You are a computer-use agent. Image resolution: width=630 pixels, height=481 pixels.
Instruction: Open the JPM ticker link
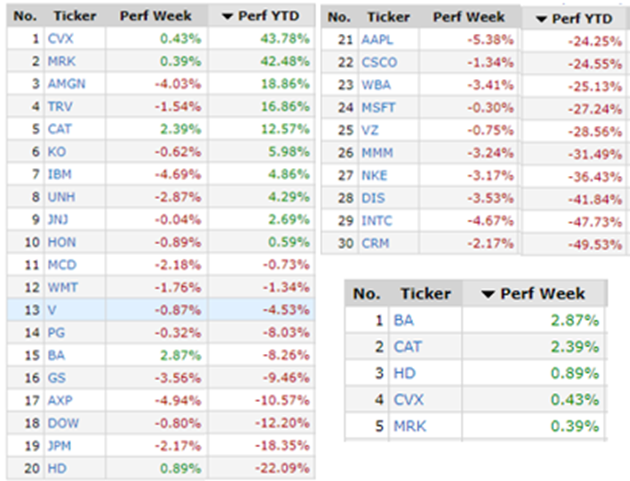pyautogui.click(x=59, y=446)
